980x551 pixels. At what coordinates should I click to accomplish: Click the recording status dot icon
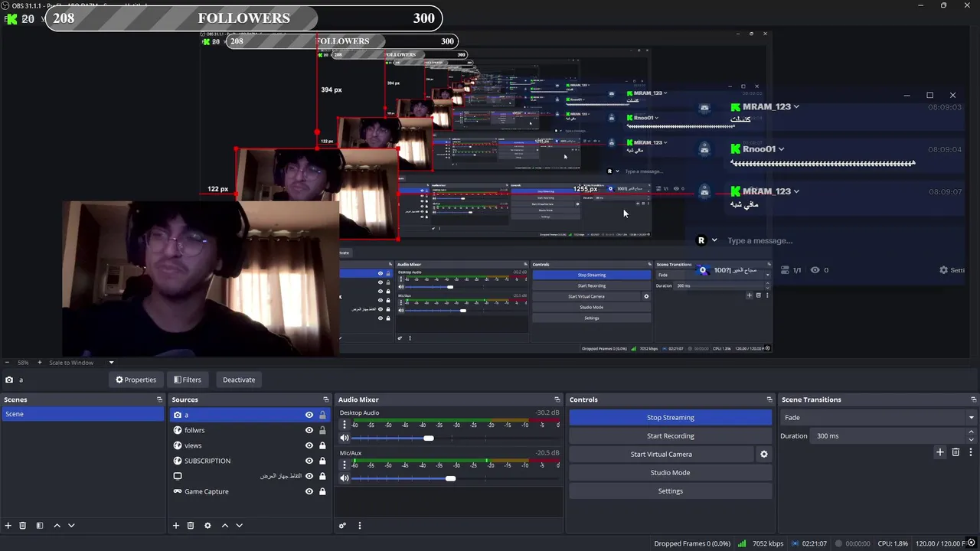[838, 543]
